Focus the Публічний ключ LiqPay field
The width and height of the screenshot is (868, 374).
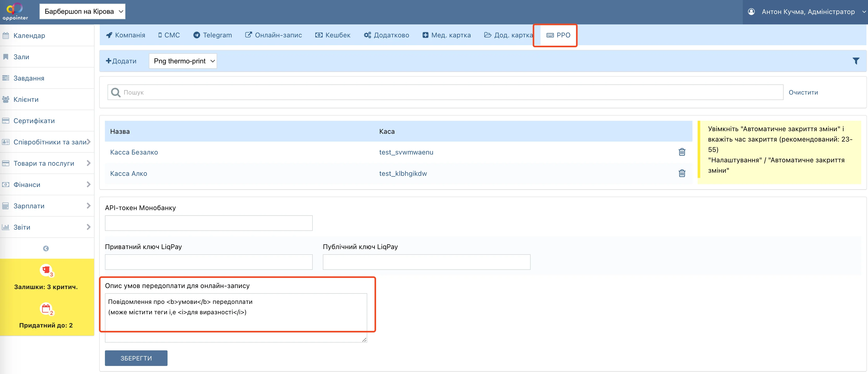[x=426, y=262]
